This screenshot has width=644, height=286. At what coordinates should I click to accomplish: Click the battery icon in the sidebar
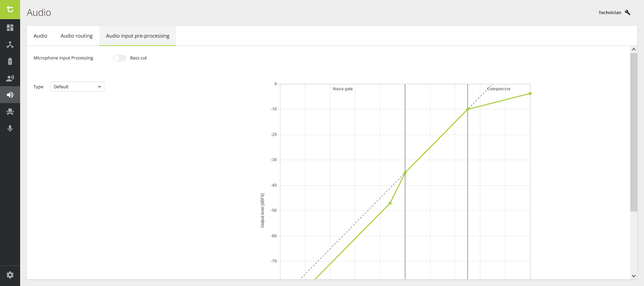point(10,61)
